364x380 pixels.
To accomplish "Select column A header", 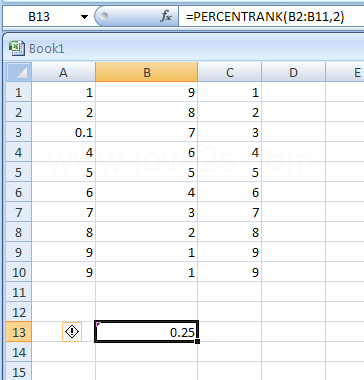I will pyautogui.click(x=63, y=72).
